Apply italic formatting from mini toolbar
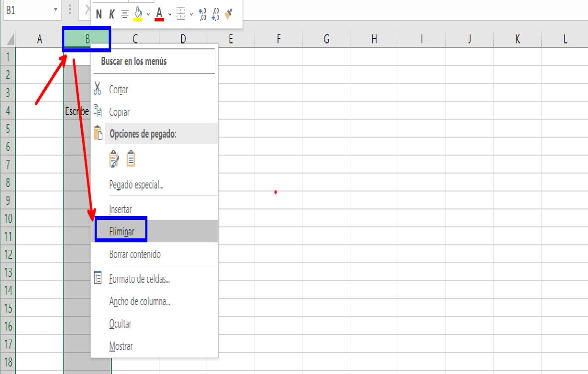 pyautogui.click(x=113, y=13)
